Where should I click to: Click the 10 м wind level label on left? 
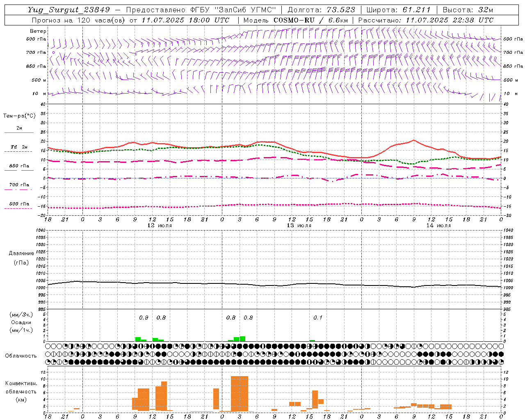point(39,94)
